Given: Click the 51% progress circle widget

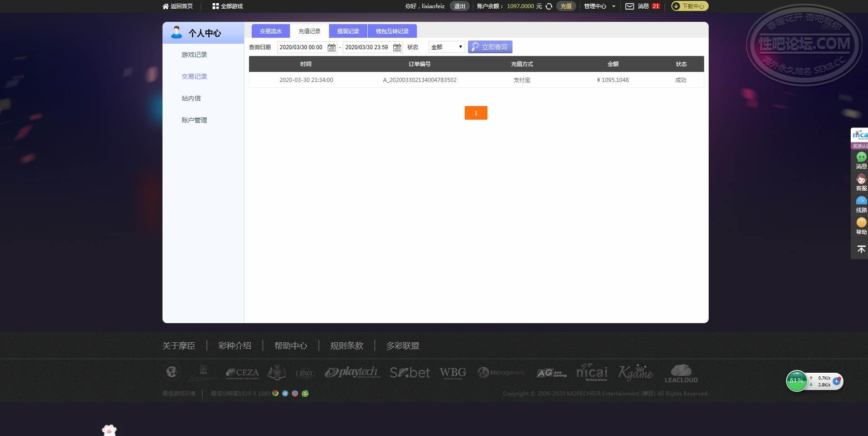Looking at the screenshot, I should [797, 381].
